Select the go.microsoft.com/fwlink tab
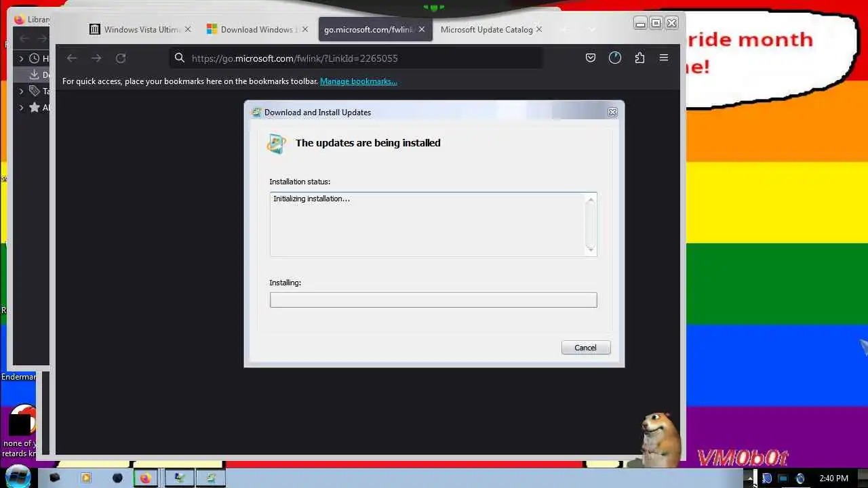 click(375, 29)
